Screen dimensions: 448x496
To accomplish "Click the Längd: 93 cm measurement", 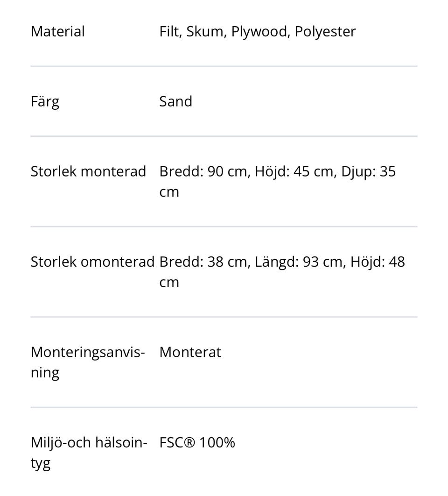I will (x=299, y=262).
